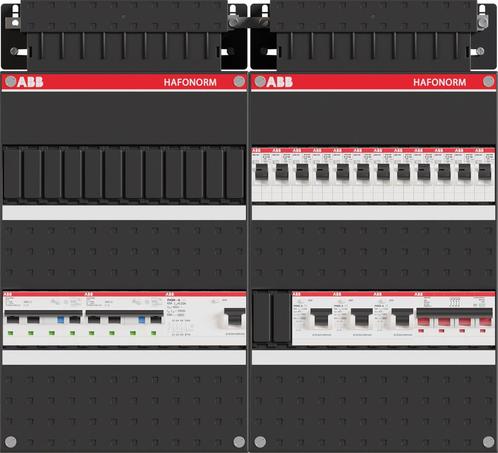Flip the first red pole of the four-pole switch
The width and height of the screenshot is (498, 453).
click(x=424, y=321)
